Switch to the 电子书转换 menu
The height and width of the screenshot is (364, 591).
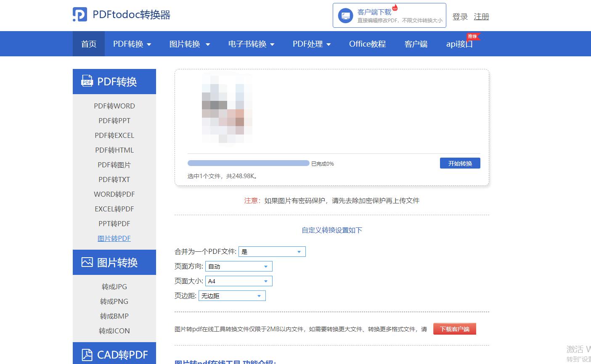pos(251,44)
